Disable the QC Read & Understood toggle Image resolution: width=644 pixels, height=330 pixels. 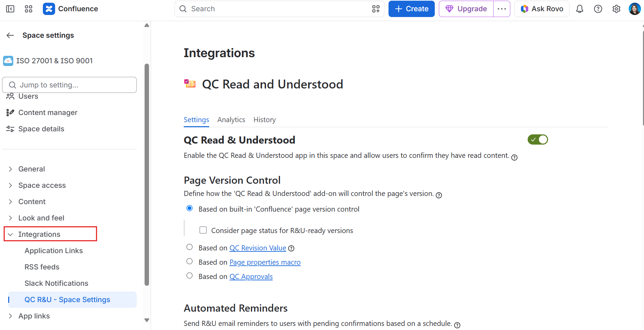click(x=538, y=139)
